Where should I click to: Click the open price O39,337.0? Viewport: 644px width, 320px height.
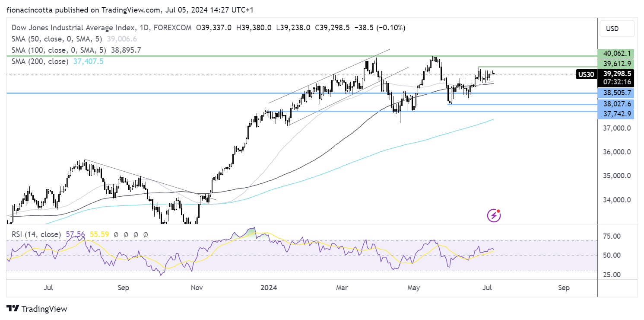click(x=214, y=28)
